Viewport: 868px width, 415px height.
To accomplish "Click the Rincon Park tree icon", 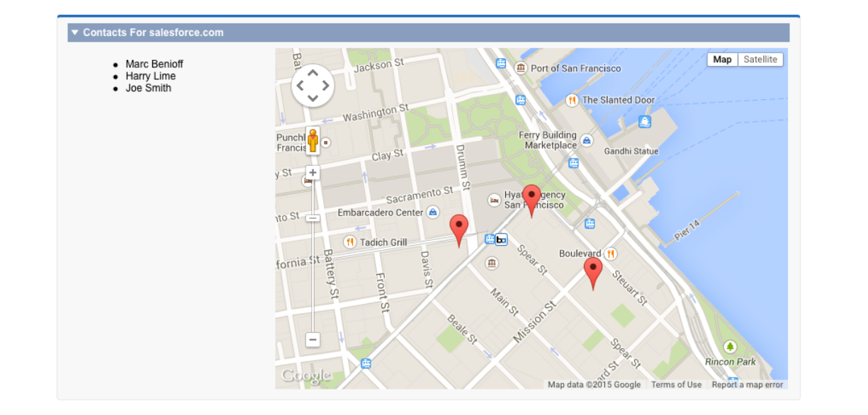I will click(x=730, y=347).
